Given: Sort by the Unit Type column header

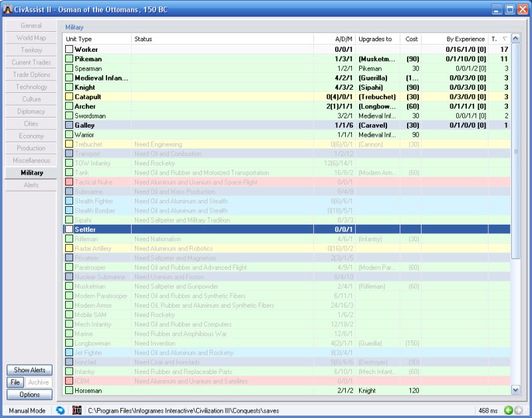Looking at the screenshot, I should pyautogui.click(x=97, y=39).
